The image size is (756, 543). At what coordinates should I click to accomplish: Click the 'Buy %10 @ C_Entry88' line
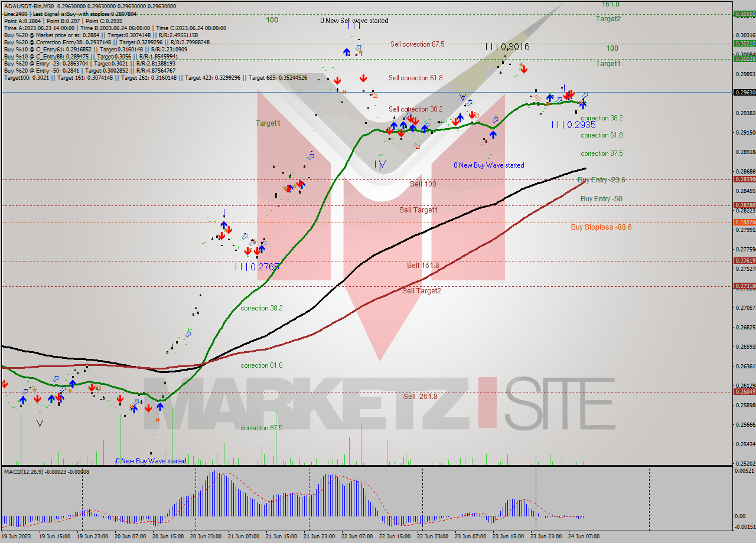click(x=90, y=56)
